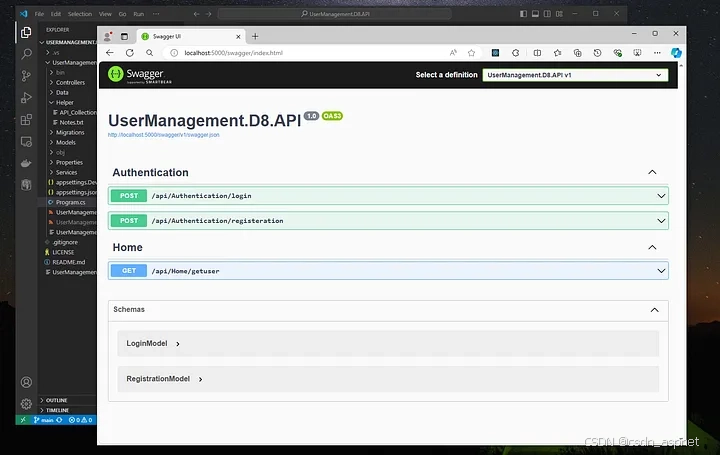Open Edge Collections icon
This screenshot has width=720, height=455.
(x=577, y=53)
